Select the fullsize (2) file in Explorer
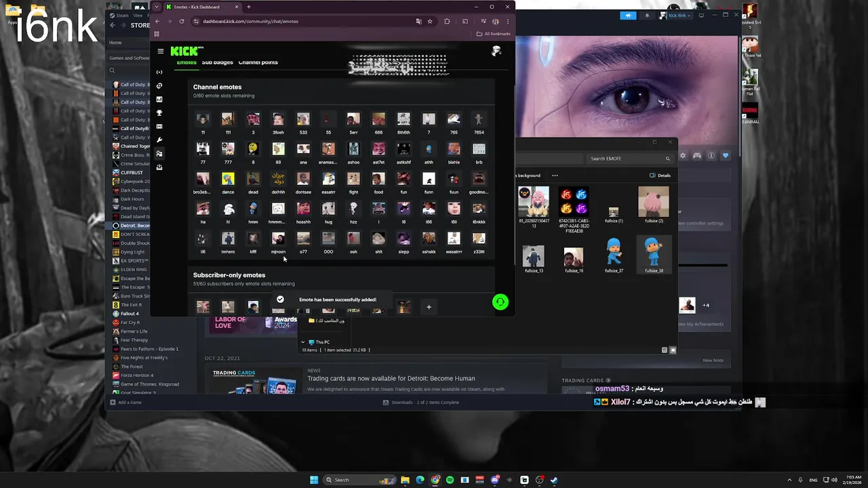This screenshot has width=868, height=488. pyautogui.click(x=654, y=205)
